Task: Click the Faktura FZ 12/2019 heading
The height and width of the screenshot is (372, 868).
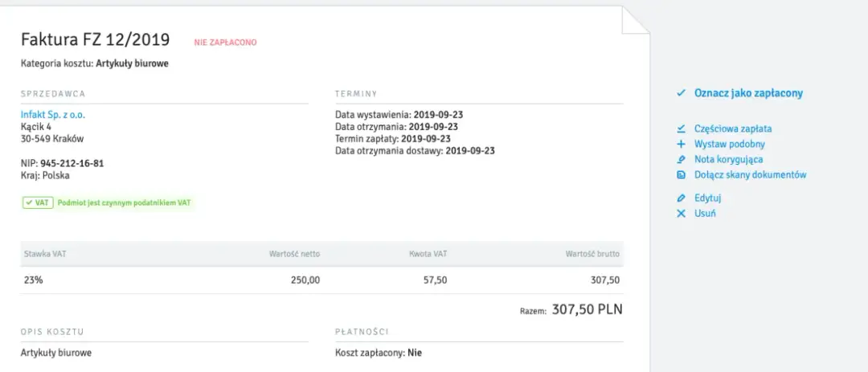Action: [96, 40]
